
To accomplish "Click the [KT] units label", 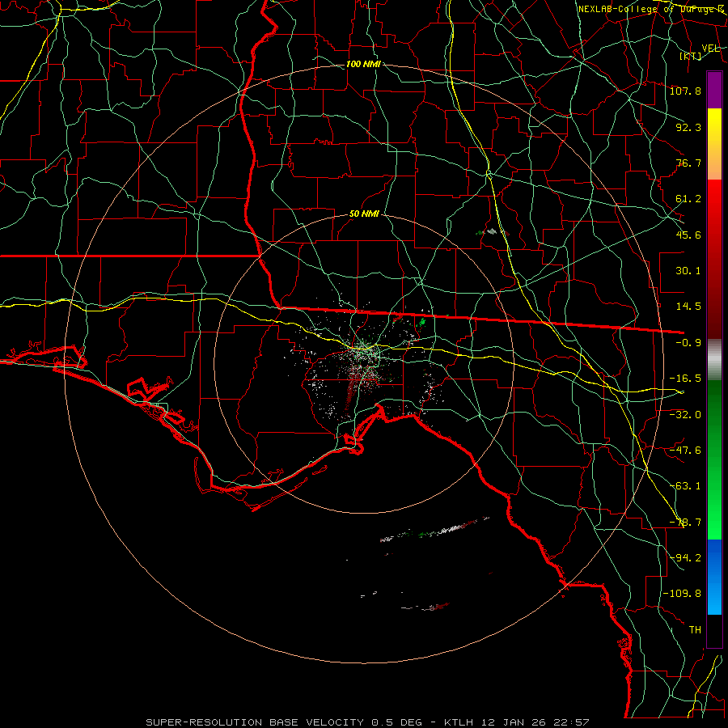I will tap(691, 56).
